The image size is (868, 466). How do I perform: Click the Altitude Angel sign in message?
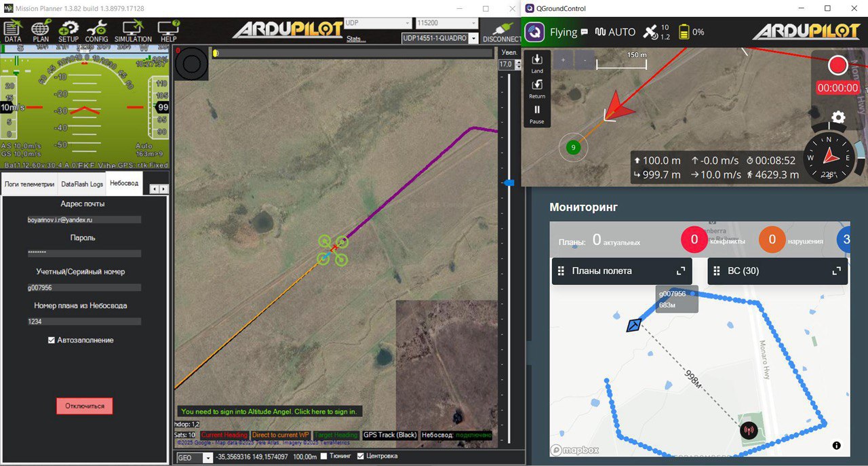point(269,411)
